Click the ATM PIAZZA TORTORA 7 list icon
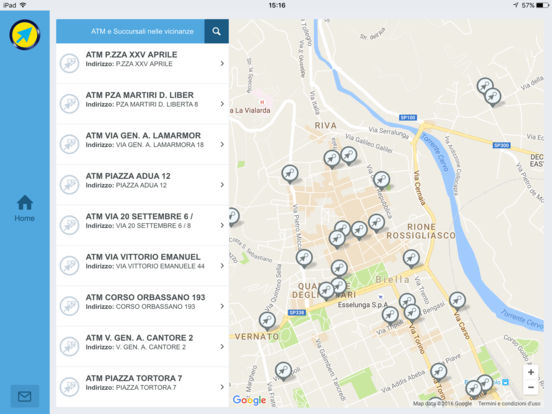Screen dimensions: 552x414 [x=69, y=387]
